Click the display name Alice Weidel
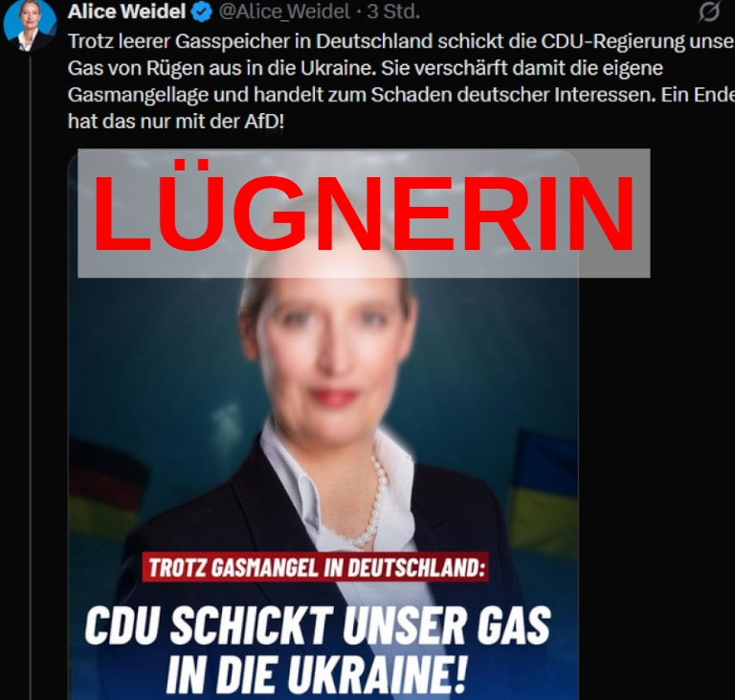735x700 pixels. [126, 11]
